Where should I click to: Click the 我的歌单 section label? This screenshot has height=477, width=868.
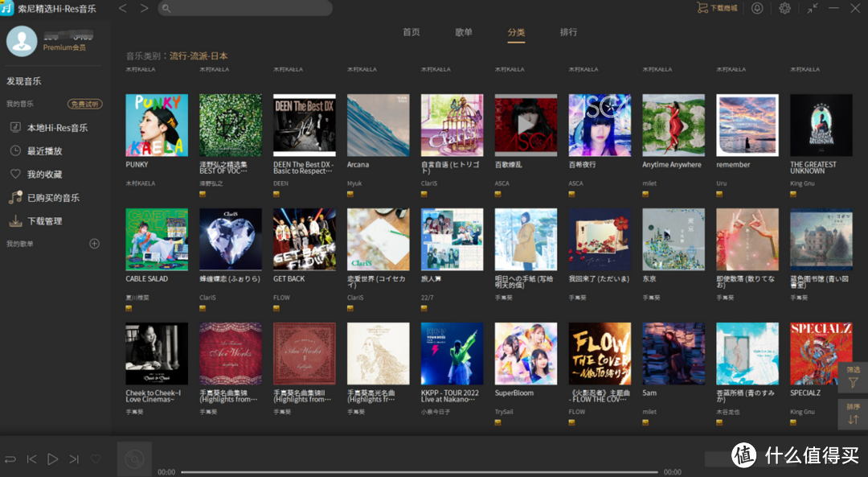click(x=20, y=244)
